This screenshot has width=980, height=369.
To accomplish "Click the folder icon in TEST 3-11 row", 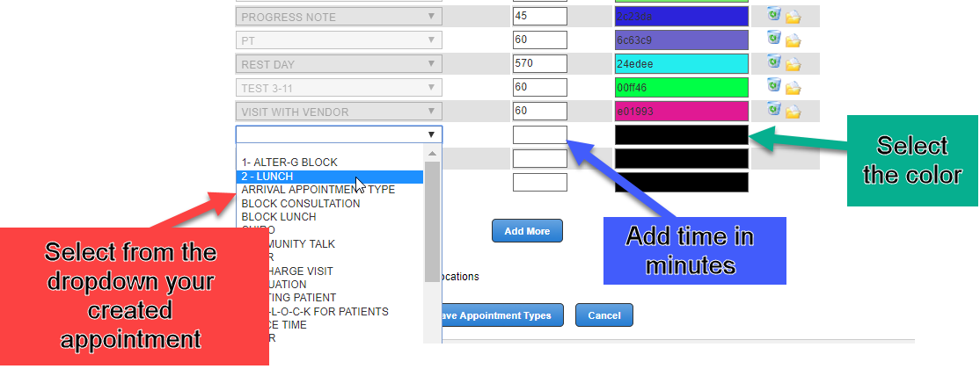I will coord(793,88).
